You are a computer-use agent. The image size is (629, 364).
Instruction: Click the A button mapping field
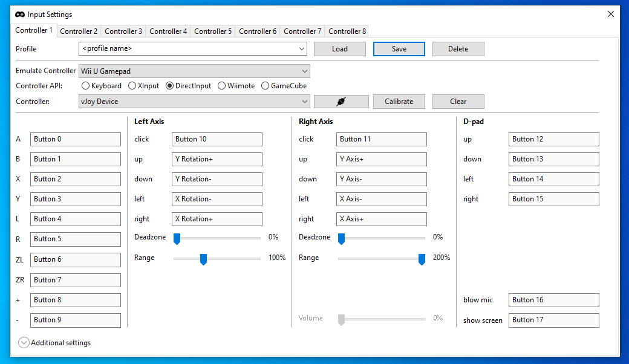click(x=76, y=139)
